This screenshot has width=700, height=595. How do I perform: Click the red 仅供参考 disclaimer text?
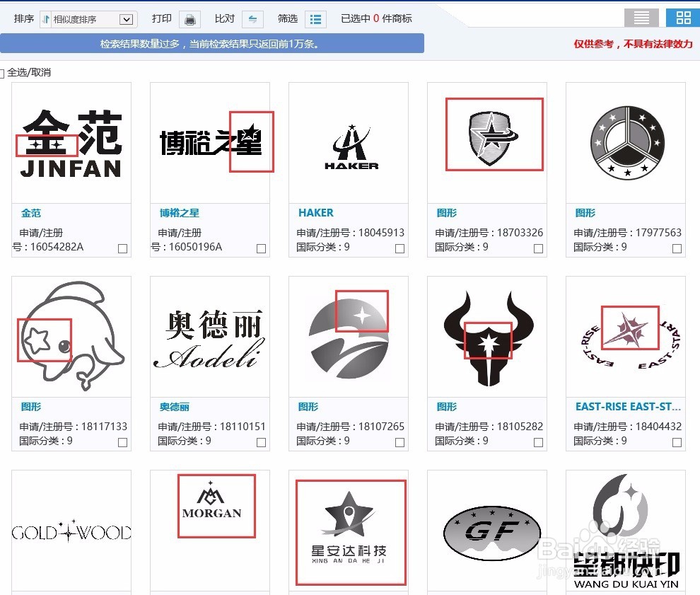pyautogui.click(x=633, y=44)
